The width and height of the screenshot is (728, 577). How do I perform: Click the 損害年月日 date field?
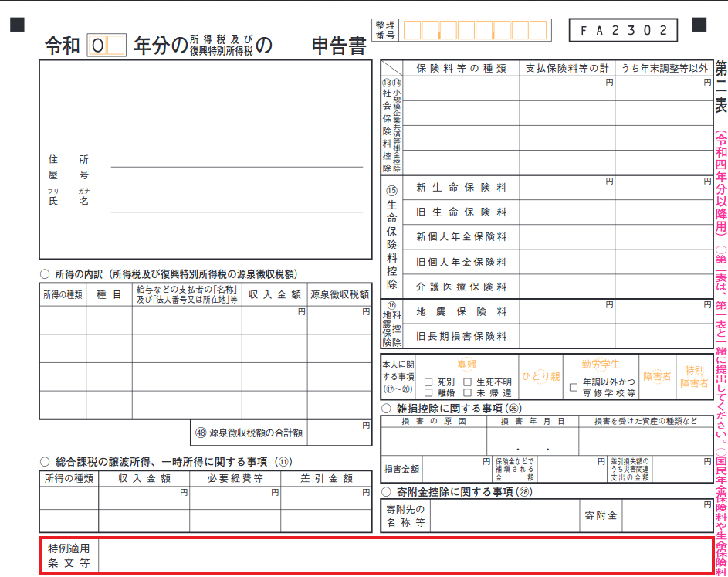533,441
